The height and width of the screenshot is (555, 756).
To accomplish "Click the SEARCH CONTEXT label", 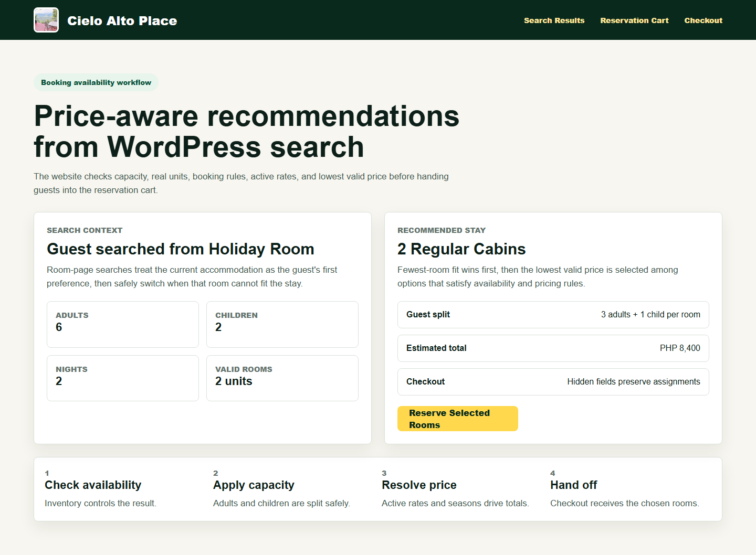I will [x=85, y=230].
